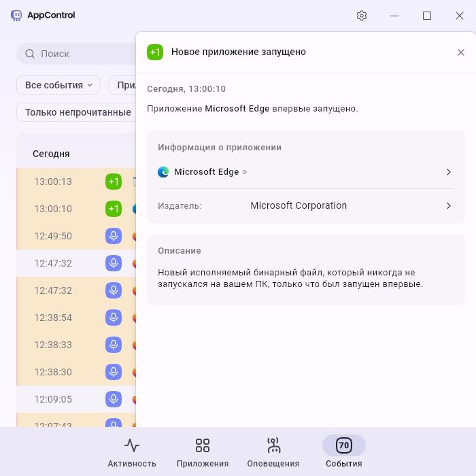Select event time 12:09:05

[x=53, y=399]
